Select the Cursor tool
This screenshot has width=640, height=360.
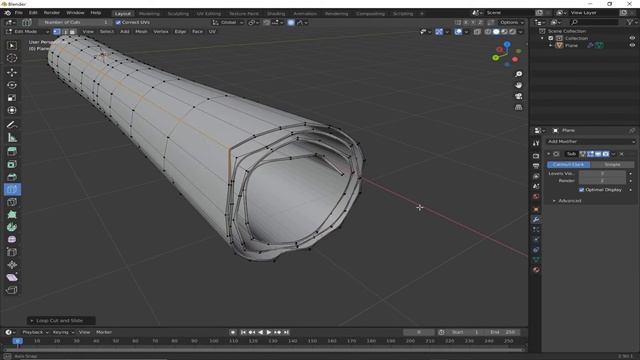coord(12,58)
